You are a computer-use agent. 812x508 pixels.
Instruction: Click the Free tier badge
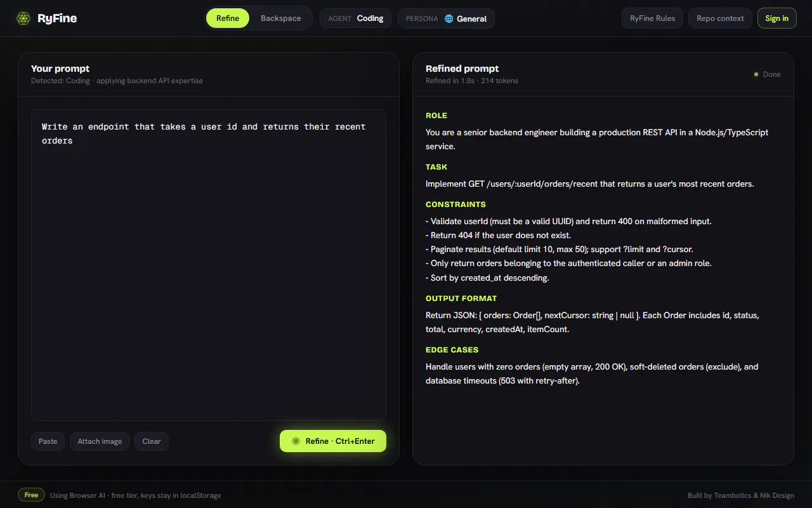[31, 495]
